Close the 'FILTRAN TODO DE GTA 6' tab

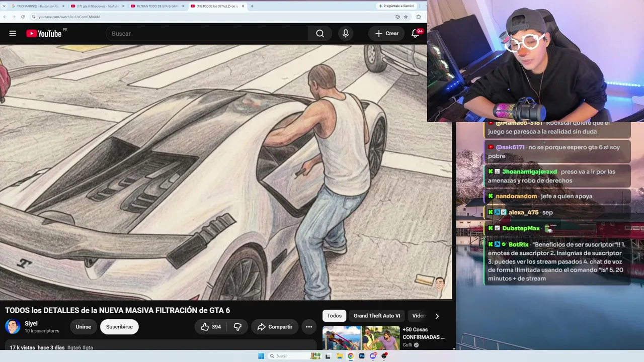click(183, 6)
